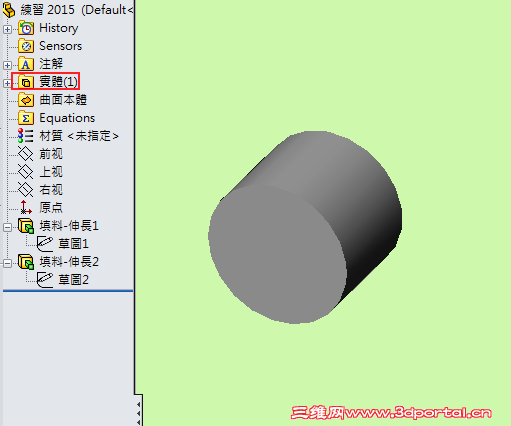This screenshot has height=426, width=511.
Task: Select the 曲面本體 tree label
Action: pyautogui.click(x=63, y=100)
